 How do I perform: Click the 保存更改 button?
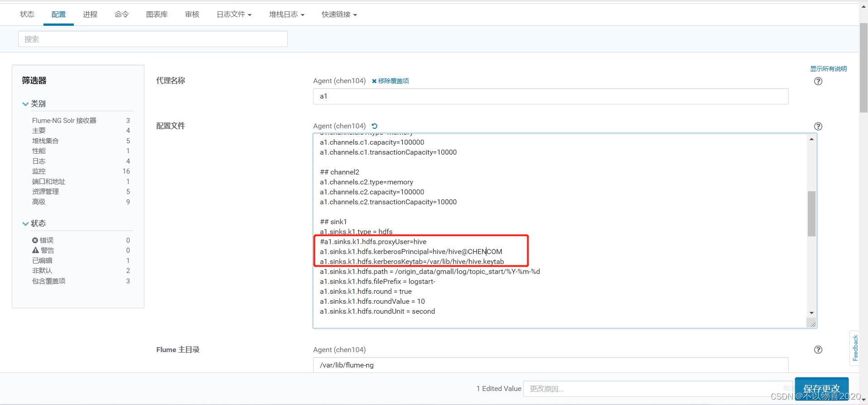[x=821, y=389]
